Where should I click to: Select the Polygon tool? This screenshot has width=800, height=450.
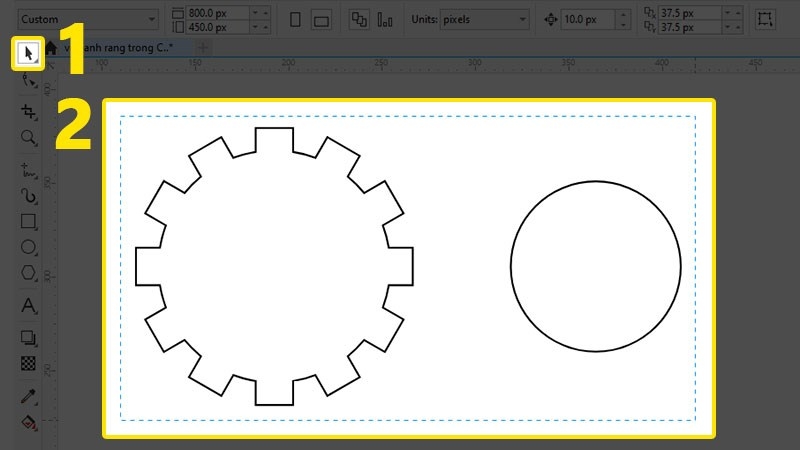[29, 273]
